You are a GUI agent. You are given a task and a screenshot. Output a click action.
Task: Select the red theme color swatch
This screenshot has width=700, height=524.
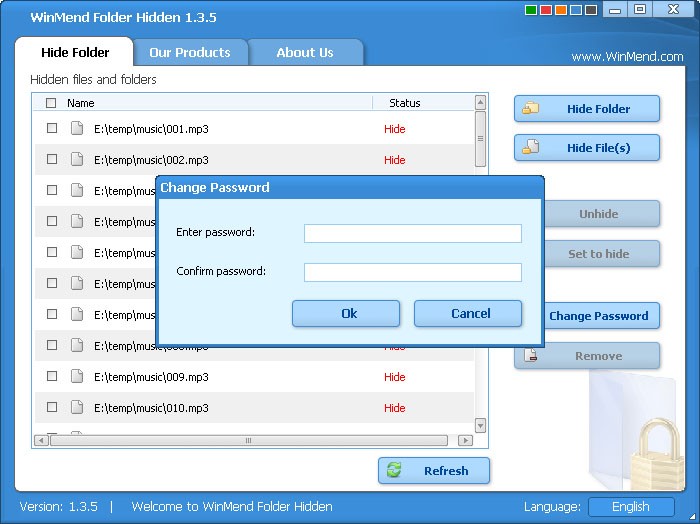pos(546,10)
